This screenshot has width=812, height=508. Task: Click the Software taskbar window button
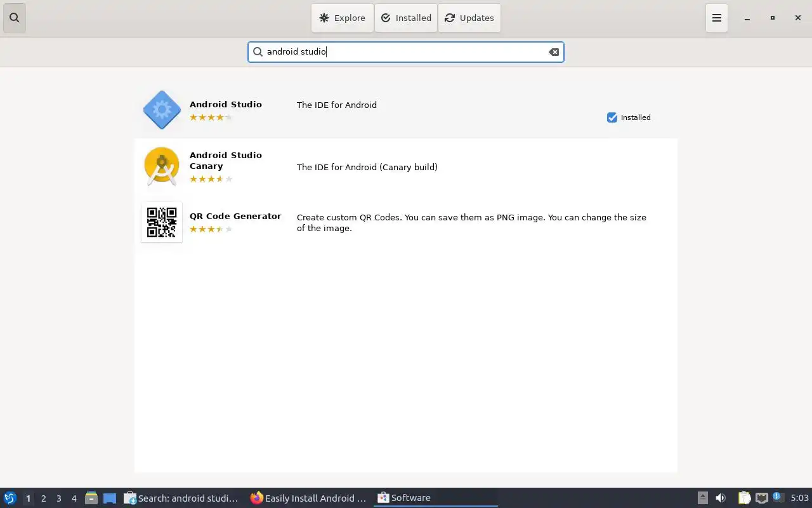(x=435, y=498)
